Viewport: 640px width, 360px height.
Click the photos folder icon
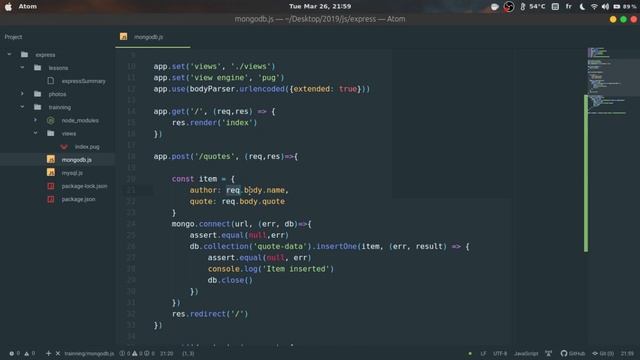click(38, 94)
